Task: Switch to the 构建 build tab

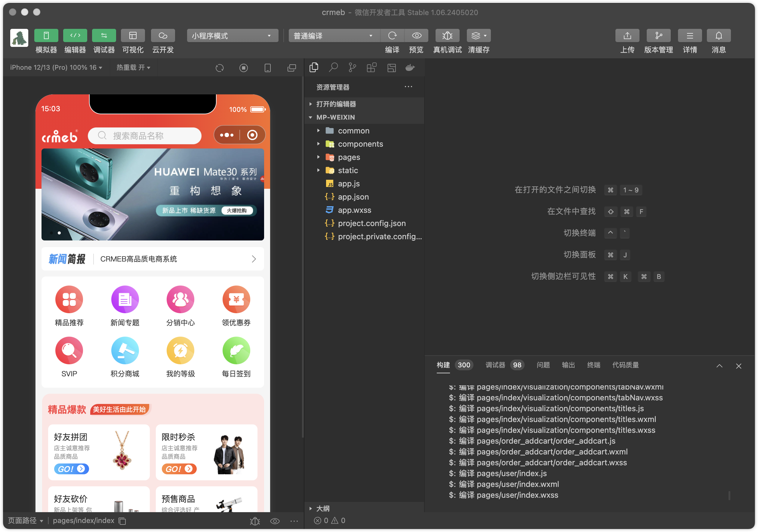Action: [443, 365]
